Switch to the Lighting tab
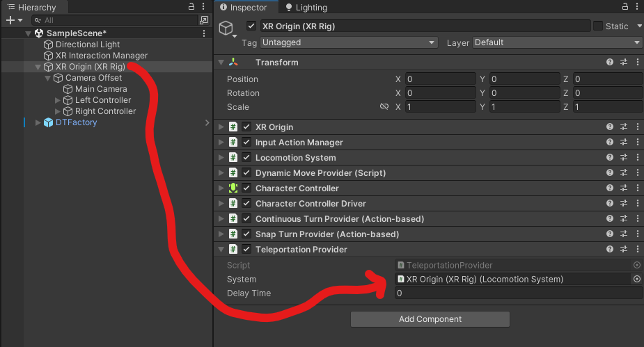 (x=306, y=7)
